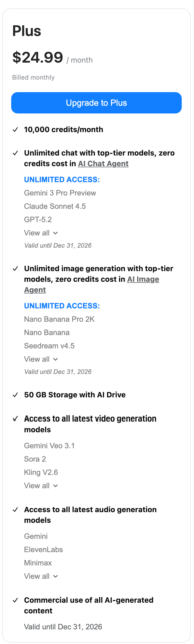Image resolution: width=194 pixels, height=644 pixels.
Task: Select Sora 2 video model entry
Action: (35, 459)
